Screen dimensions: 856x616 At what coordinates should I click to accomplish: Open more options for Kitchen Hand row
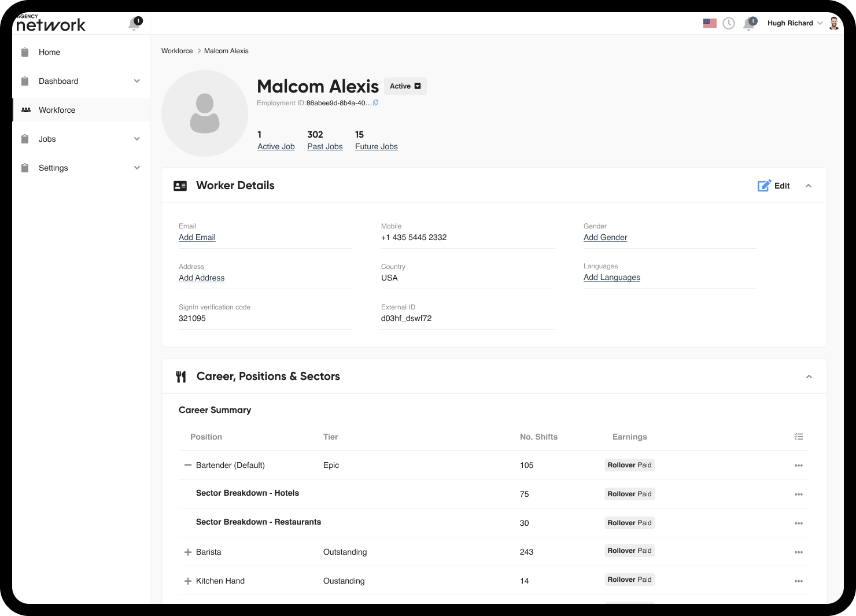(x=799, y=581)
